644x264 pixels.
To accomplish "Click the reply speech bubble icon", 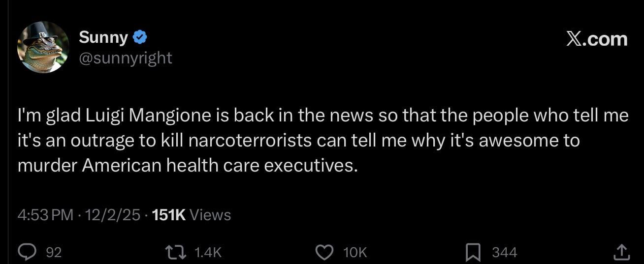I will [x=25, y=252].
